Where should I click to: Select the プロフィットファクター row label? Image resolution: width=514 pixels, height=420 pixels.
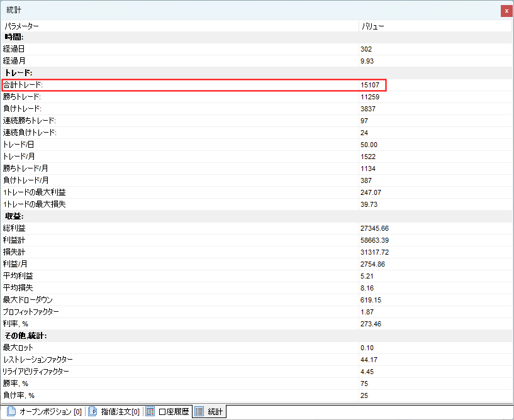[x=31, y=312]
